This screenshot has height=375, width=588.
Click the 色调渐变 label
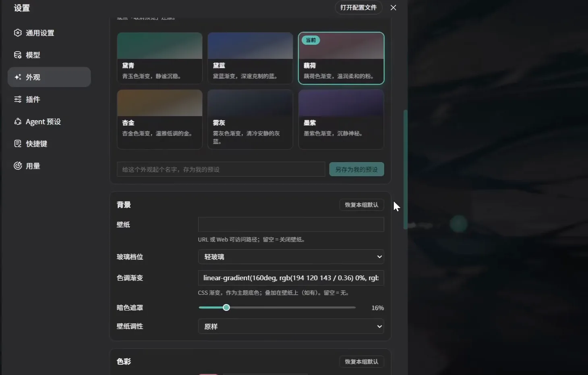pos(130,278)
